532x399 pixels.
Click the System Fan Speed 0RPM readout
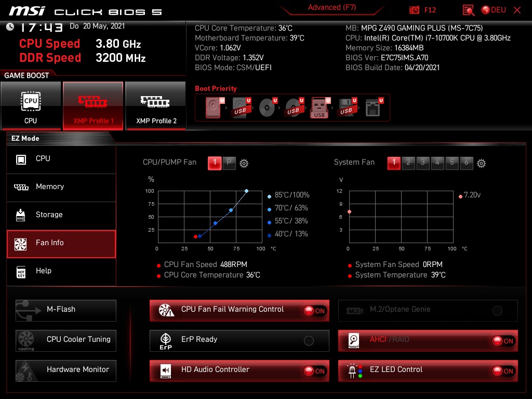(398, 264)
